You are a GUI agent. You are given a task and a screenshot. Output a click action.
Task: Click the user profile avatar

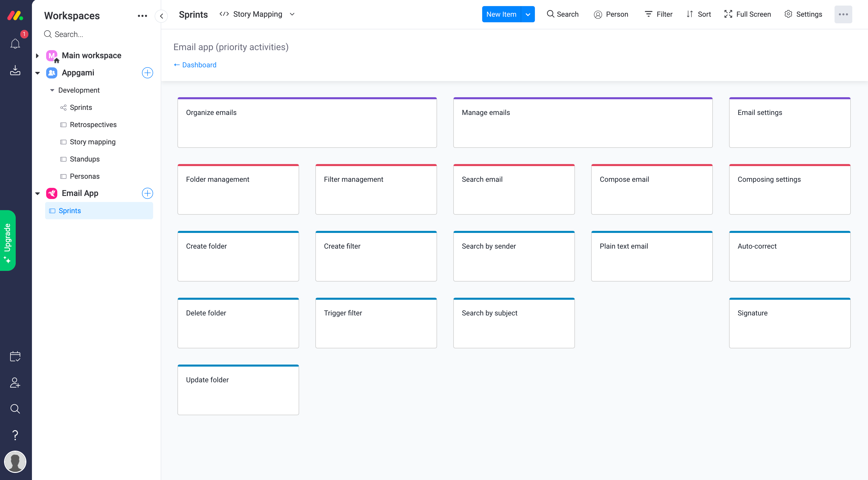coord(15,462)
